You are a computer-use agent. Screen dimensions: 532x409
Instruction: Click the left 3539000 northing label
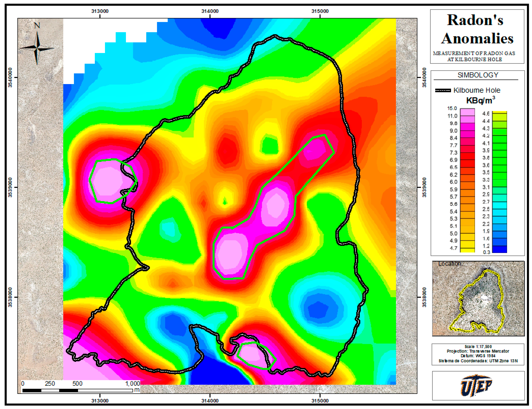point(10,187)
